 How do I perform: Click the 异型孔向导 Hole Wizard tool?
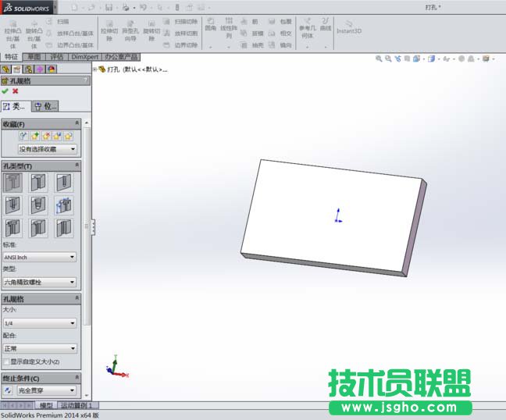130,30
